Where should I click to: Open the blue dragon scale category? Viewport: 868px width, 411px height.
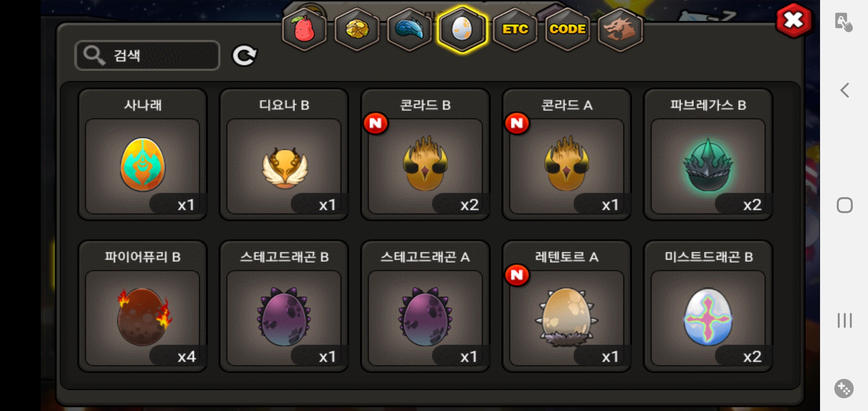tap(409, 30)
